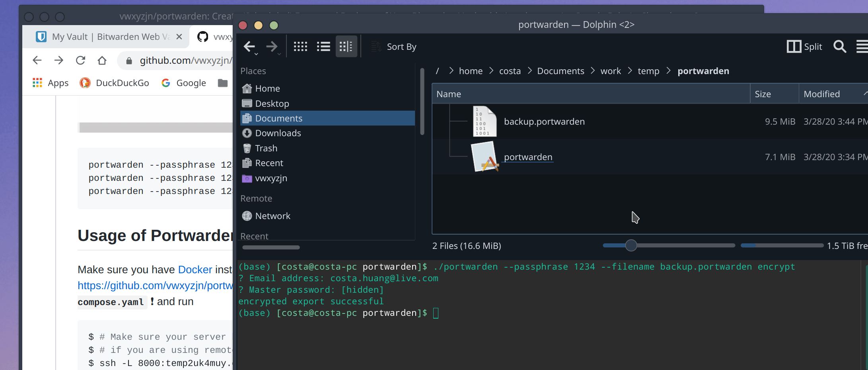Click the Home house icon in Places
Viewport: 868px width, 370px height.
247,88
